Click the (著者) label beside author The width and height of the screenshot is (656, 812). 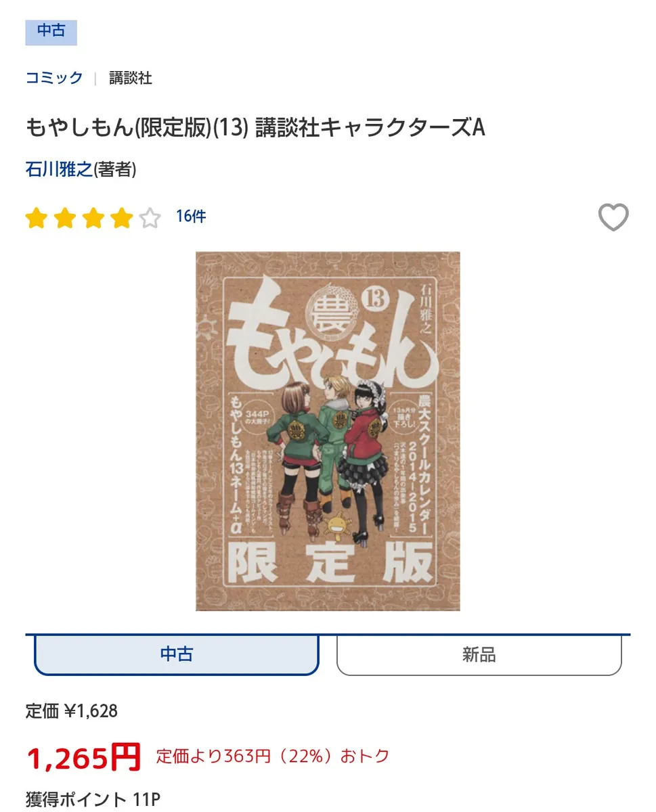pyautogui.click(x=115, y=169)
